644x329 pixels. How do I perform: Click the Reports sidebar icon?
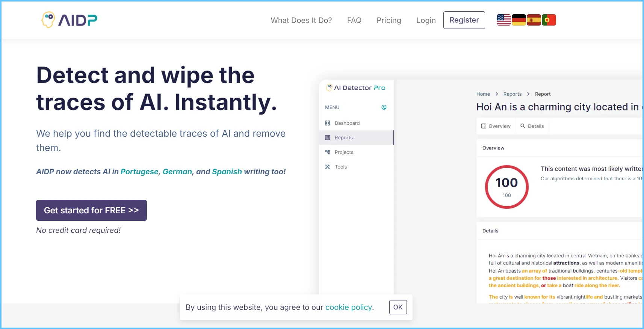pyautogui.click(x=328, y=138)
